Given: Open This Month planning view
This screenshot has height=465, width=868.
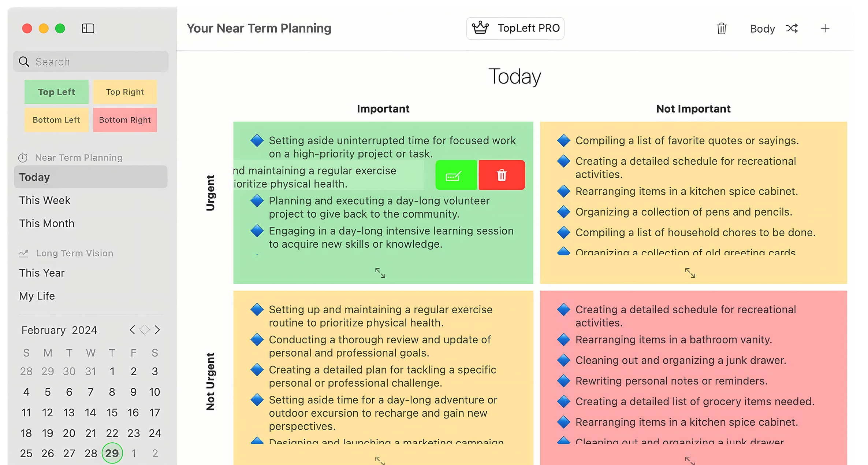Looking at the screenshot, I should tap(46, 224).
